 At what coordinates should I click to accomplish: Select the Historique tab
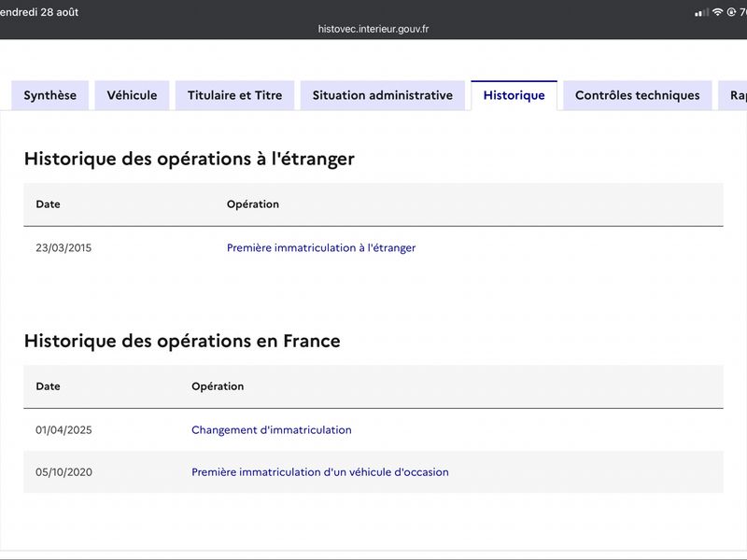[514, 95]
